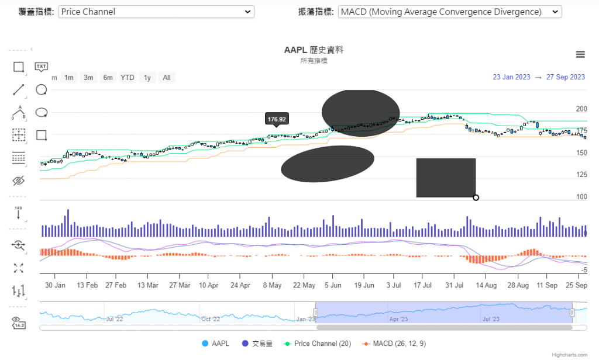Set range selector to 1m

pyautogui.click(x=69, y=78)
